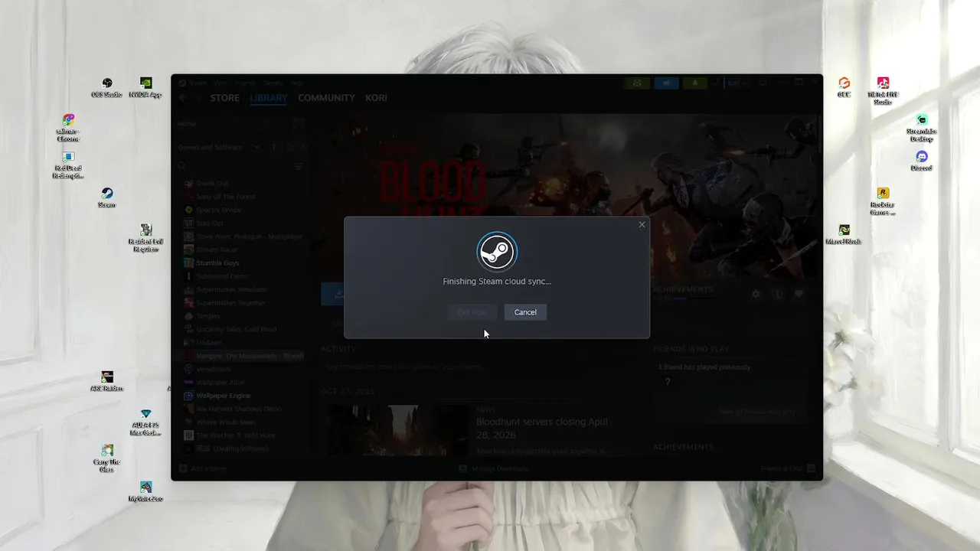
Task: Click Add a Game at bottom left
Action: click(x=203, y=468)
